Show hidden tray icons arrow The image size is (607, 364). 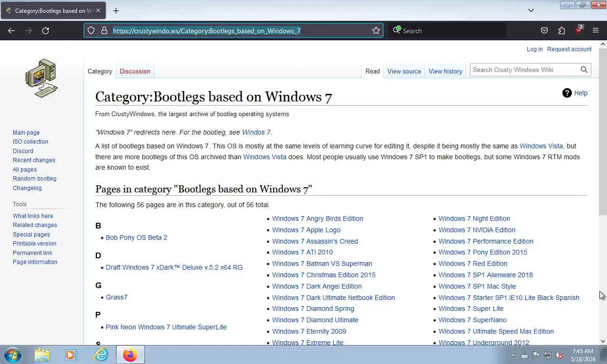pyautogui.click(x=513, y=355)
